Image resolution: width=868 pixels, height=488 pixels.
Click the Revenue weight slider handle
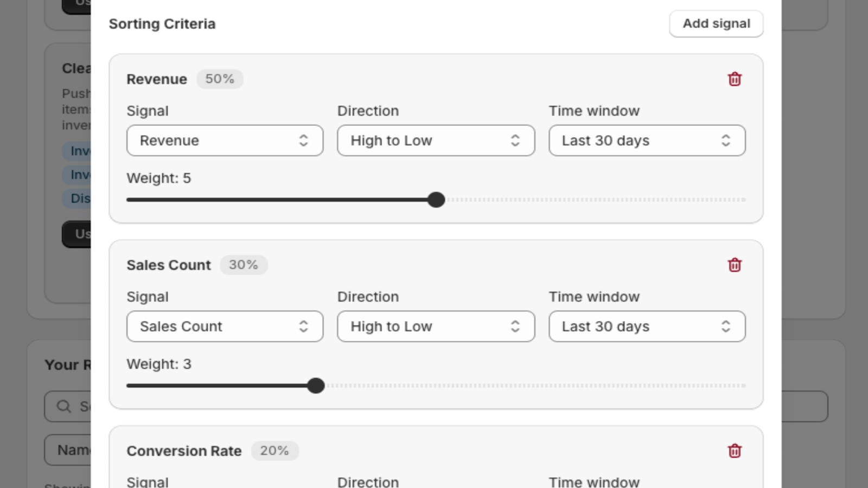[x=436, y=200]
